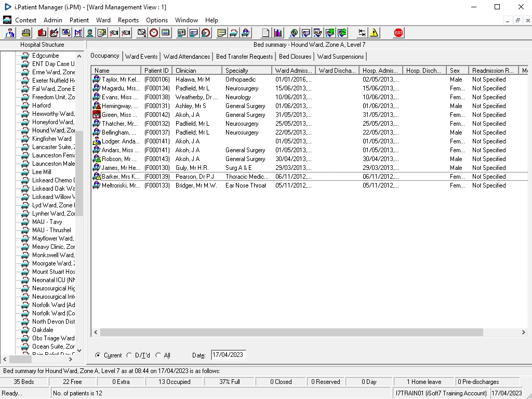This screenshot has width=532, height=399.
Task: Click the doctor figure toolbar icon
Action: pyautogui.click(x=10, y=33)
